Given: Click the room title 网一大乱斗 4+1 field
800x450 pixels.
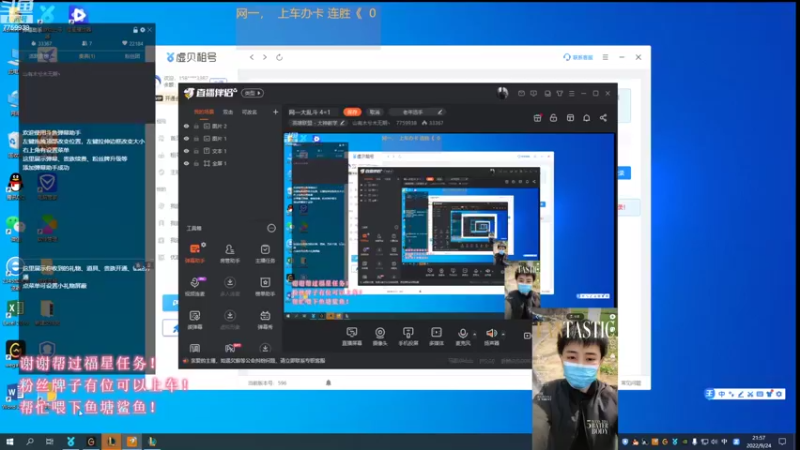Looking at the screenshot, I should 309,112.
